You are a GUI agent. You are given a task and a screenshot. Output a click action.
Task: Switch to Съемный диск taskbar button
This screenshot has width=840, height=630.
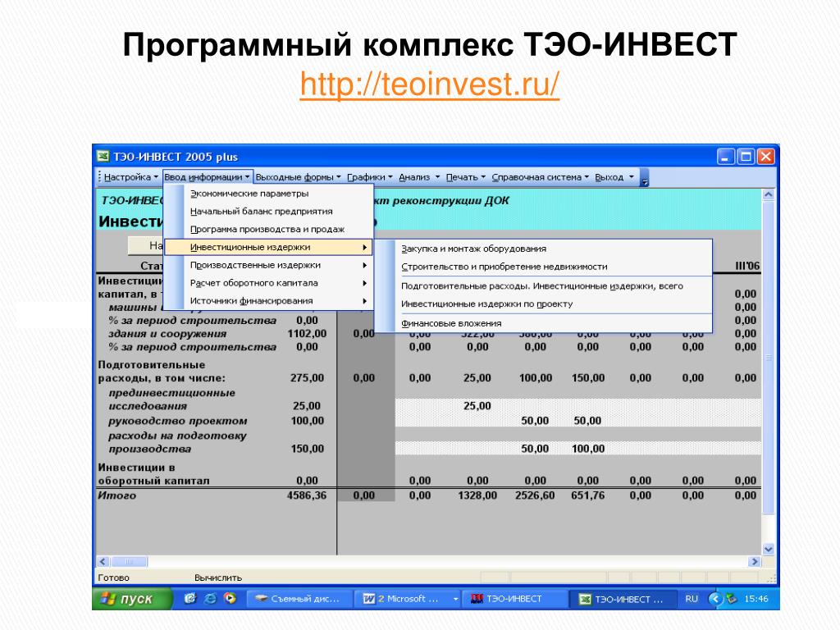click(299, 599)
